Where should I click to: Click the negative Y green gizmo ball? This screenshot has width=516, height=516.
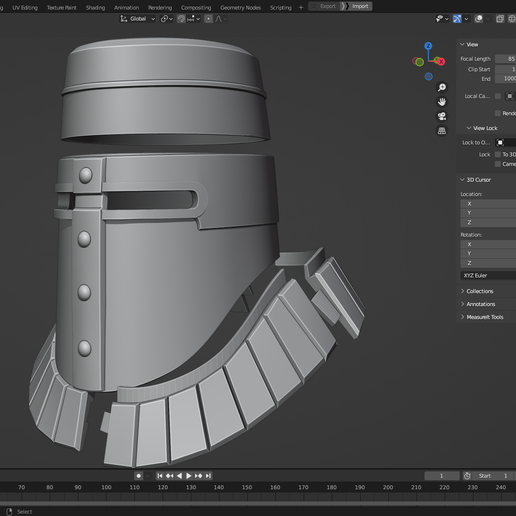(x=420, y=62)
